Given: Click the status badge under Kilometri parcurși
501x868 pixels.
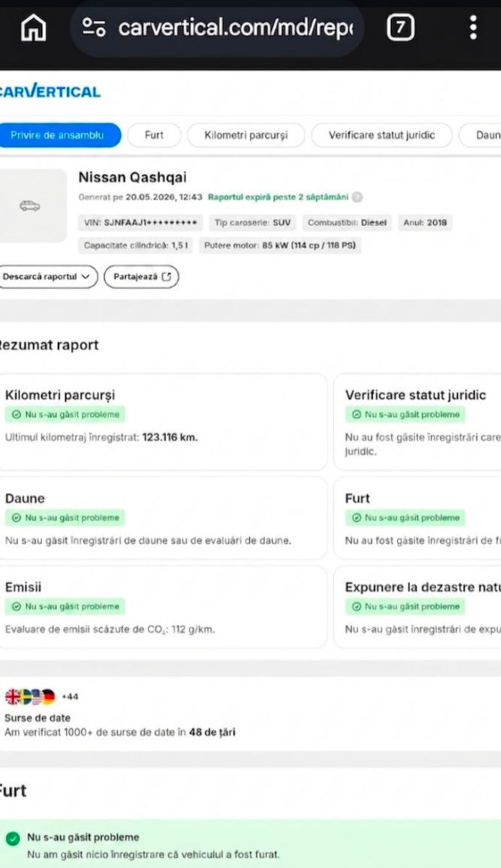Looking at the screenshot, I should click(64, 414).
